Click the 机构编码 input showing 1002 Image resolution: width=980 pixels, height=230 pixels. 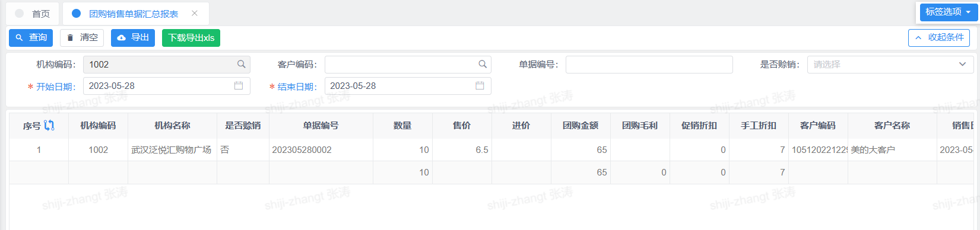(x=167, y=65)
